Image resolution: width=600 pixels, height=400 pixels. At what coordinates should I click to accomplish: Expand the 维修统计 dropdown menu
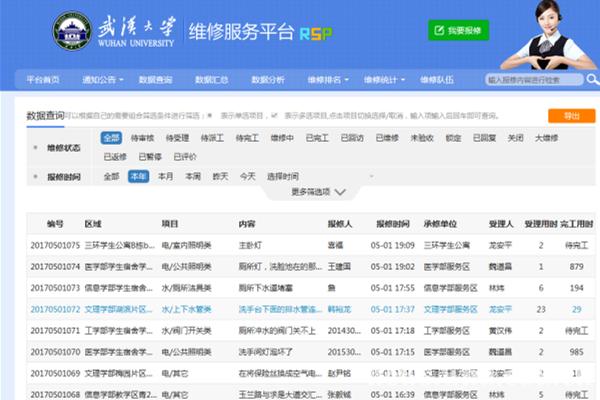point(382,79)
